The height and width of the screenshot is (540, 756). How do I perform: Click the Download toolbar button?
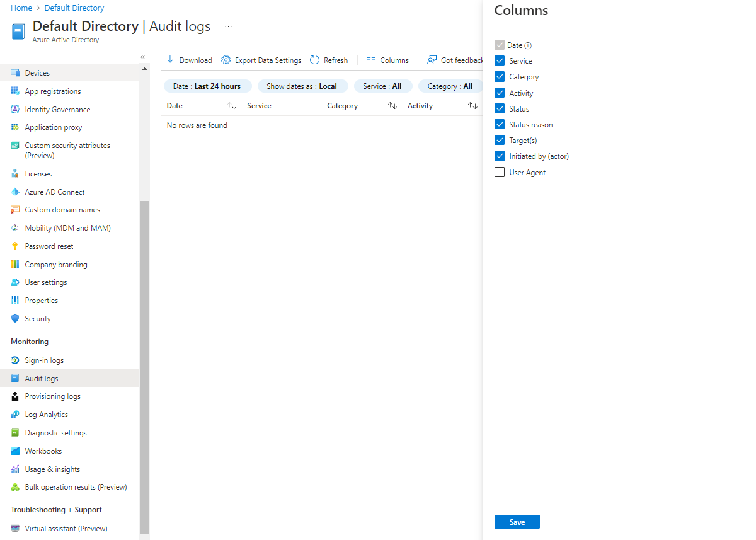pyautogui.click(x=189, y=60)
